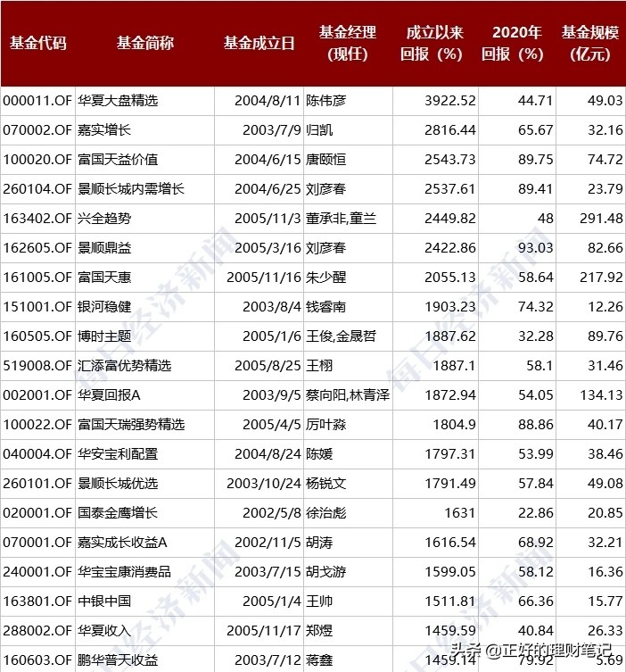This screenshot has width=626, height=672.
Task: Click fund size value 291.48
Action: point(601,219)
